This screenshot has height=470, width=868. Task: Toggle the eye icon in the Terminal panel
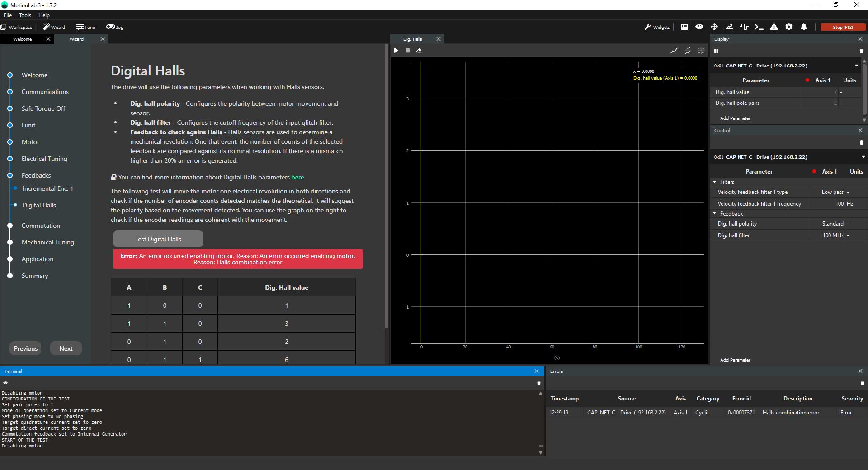tap(5, 383)
